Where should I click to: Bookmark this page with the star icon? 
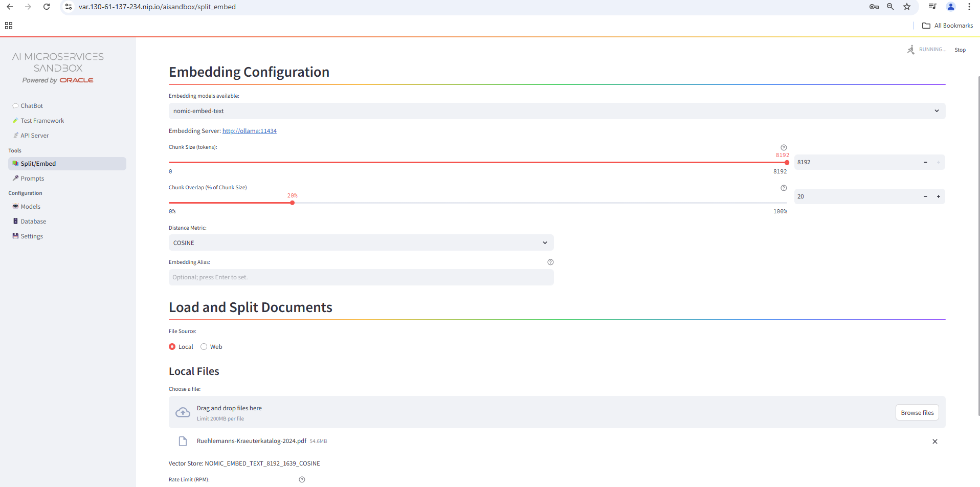pos(907,7)
